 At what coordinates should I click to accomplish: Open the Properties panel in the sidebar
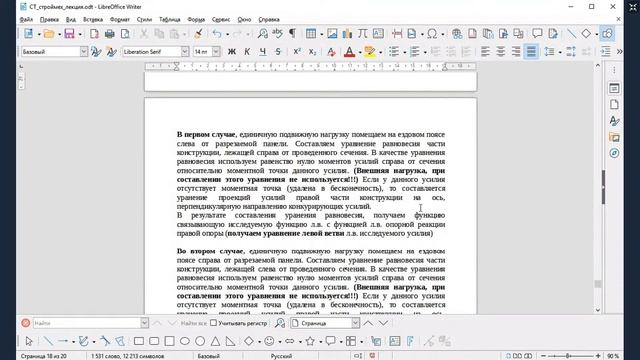point(614,88)
